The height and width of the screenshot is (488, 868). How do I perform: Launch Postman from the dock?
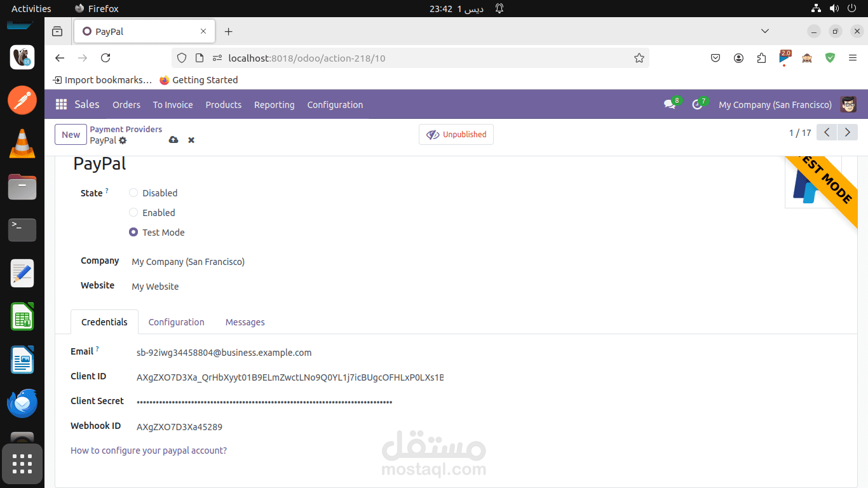(x=22, y=99)
